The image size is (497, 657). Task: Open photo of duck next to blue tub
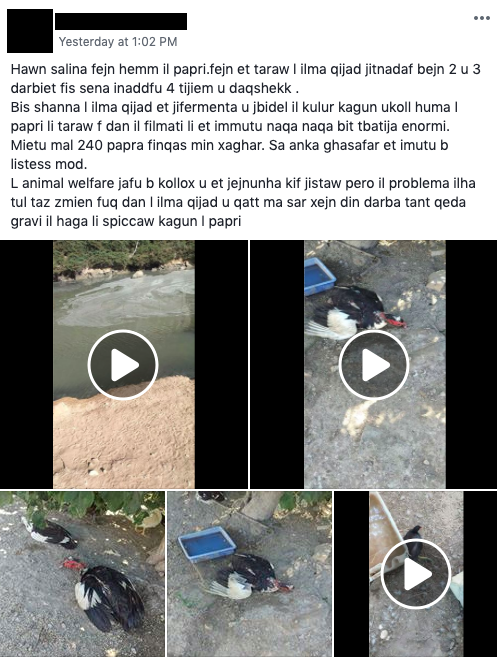pos(249,574)
